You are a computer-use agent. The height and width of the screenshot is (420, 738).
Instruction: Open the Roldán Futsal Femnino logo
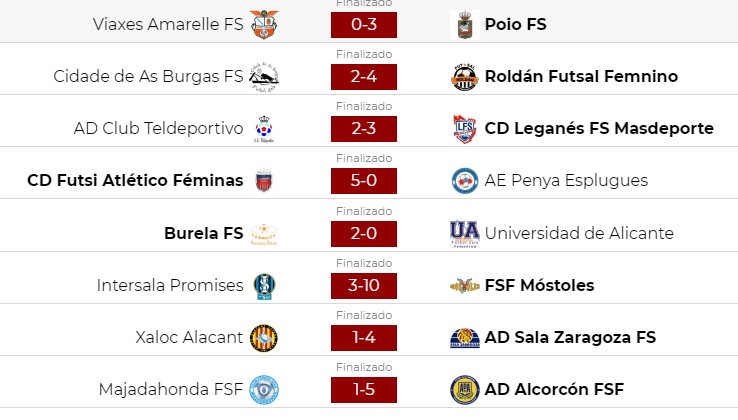pyautogui.click(x=465, y=76)
